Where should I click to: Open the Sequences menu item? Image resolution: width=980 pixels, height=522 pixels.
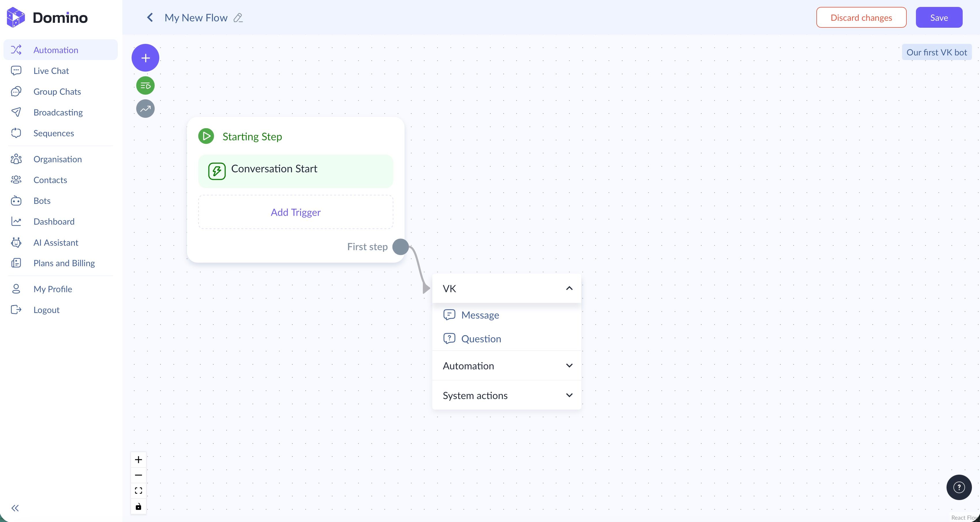point(53,133)
